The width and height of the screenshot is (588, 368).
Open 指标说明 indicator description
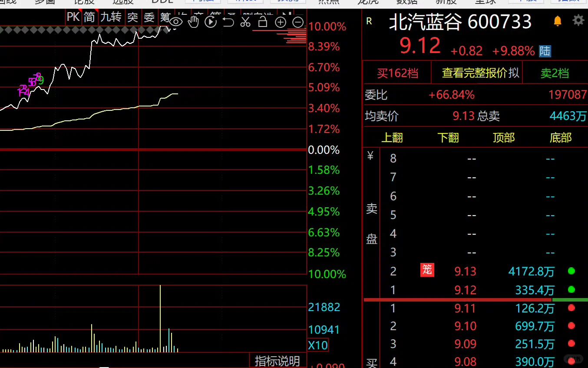click(x=277, y=361)
